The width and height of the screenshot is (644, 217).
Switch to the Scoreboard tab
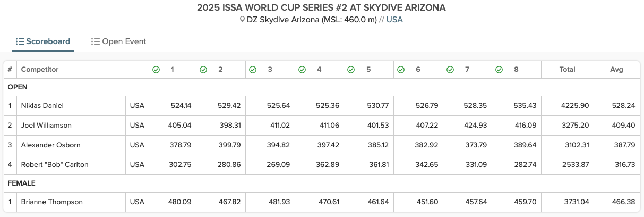pos(43,41)
